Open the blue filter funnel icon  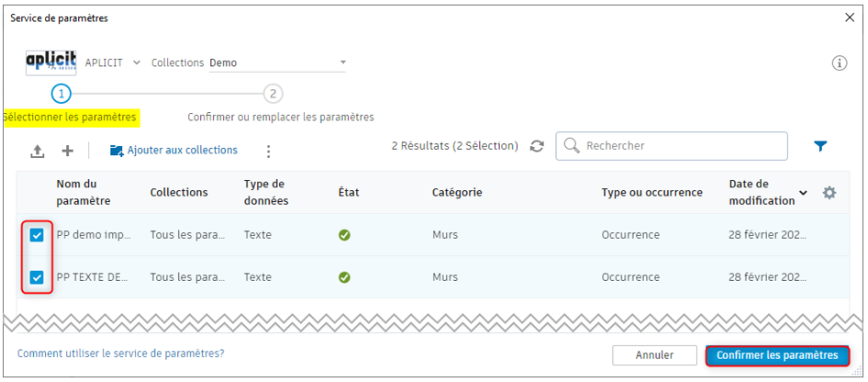pos(820,146)
